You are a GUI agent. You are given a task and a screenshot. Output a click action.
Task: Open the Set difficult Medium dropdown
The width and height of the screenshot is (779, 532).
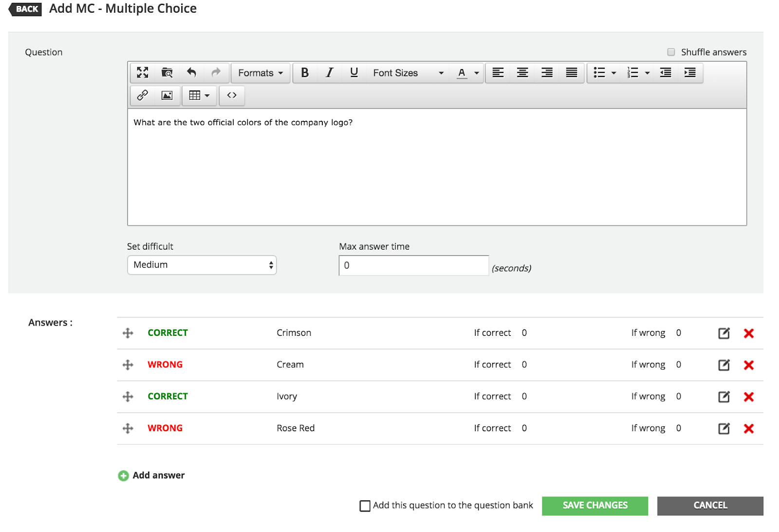pyautogui.click(x=202, y=265)
